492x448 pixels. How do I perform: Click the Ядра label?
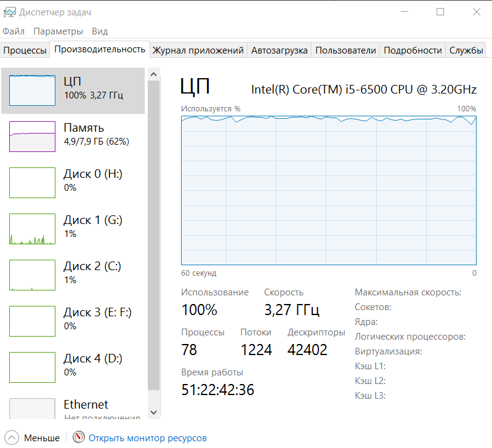coord(366,322)
